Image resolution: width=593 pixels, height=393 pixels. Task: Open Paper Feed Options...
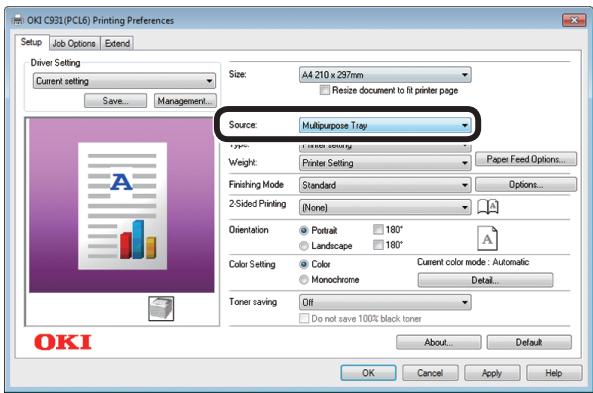(x=526, y=159)
